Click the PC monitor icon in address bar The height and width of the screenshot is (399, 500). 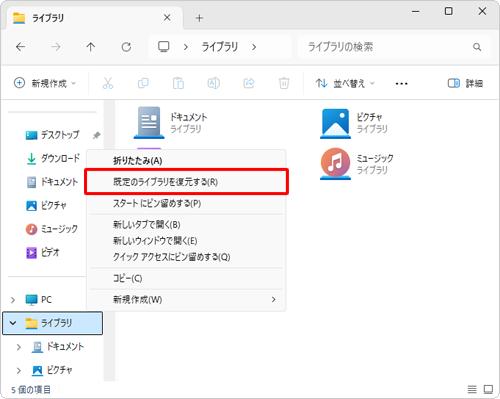pyautogui.click(x=164, y=47)
